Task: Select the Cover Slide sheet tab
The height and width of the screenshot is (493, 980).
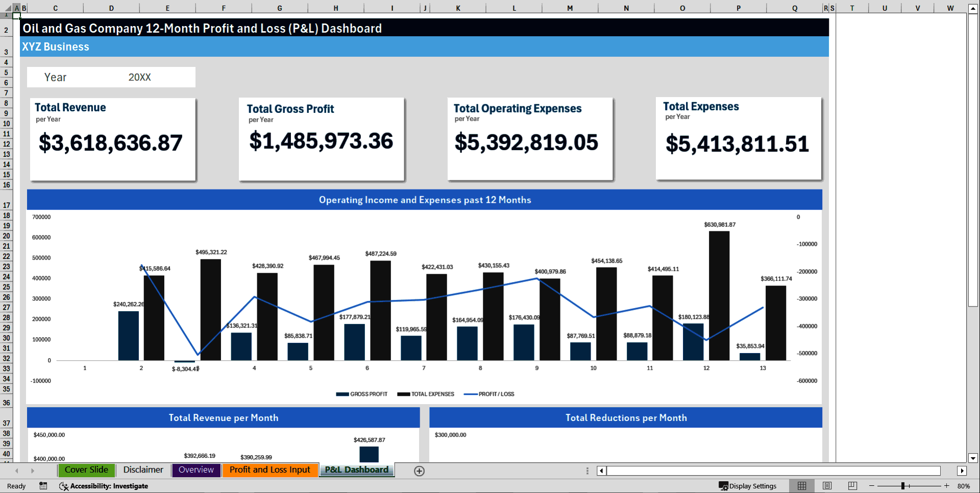Action: pos(86,470)
